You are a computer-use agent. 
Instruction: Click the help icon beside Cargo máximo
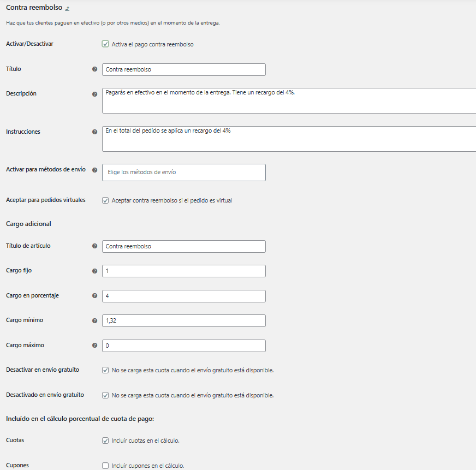[x=95, y=345]
